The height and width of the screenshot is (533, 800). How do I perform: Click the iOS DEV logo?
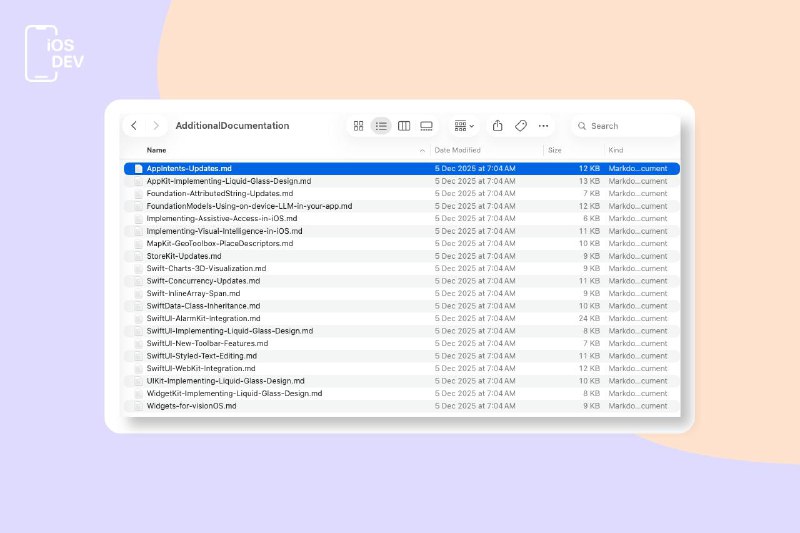click(55, 54)
